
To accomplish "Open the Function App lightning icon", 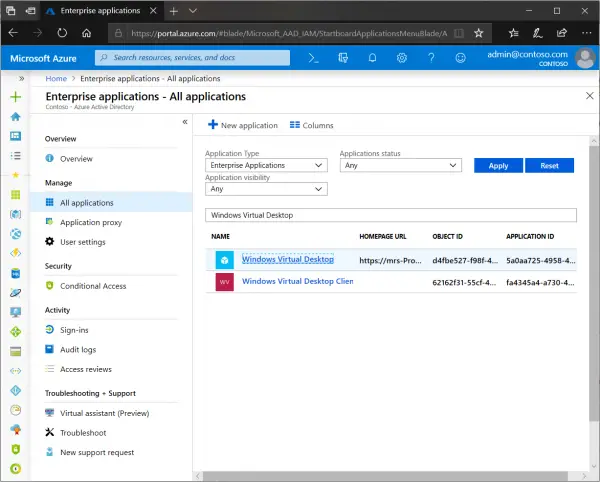I will (16, 253).
